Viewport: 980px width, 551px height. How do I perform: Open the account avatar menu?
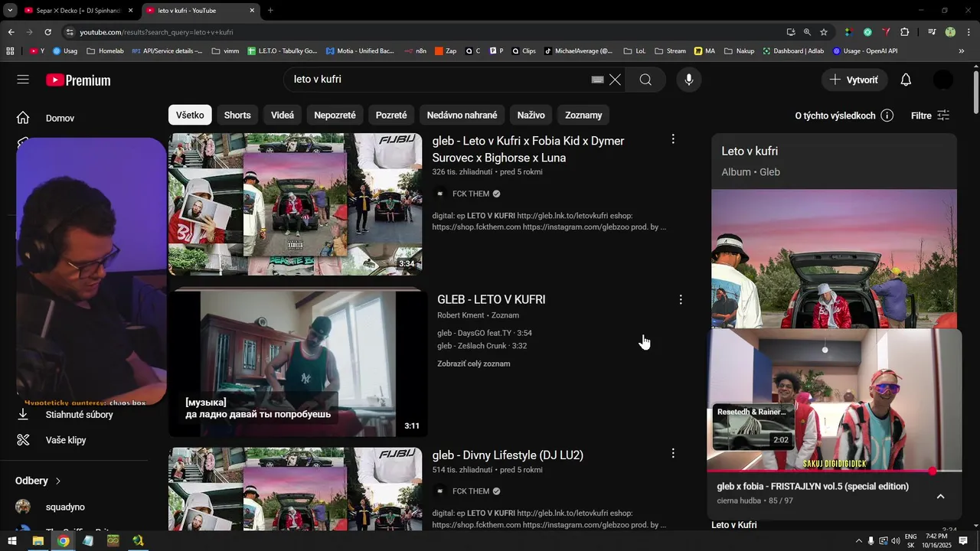coord(943,80)
